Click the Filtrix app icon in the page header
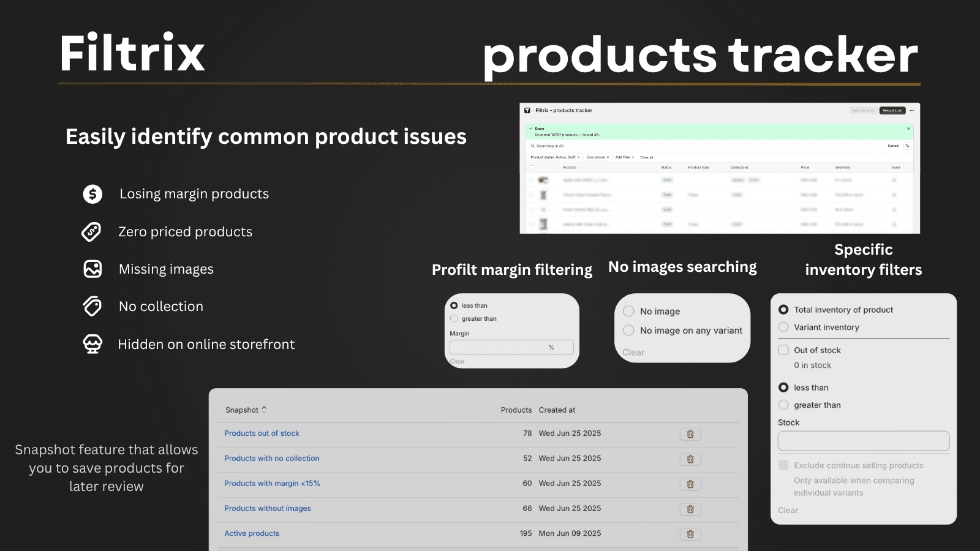This screenshot has width=980, height=551. point(527,110)
